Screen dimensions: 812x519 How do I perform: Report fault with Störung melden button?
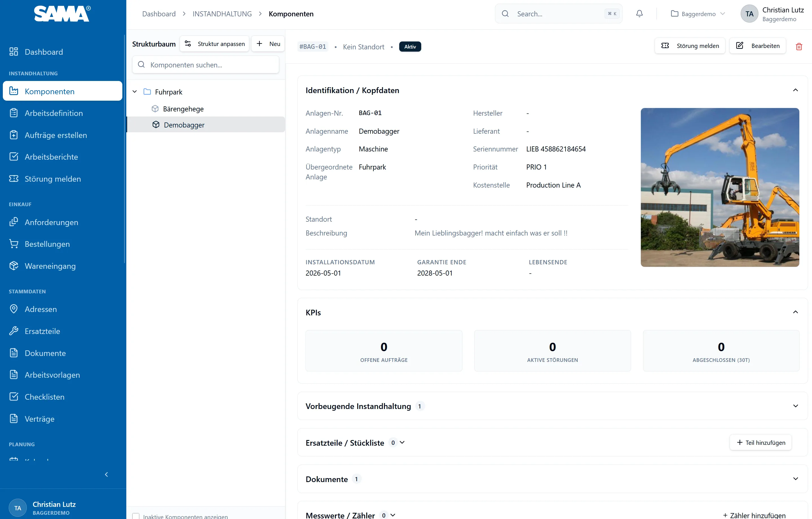click(690, 46)
